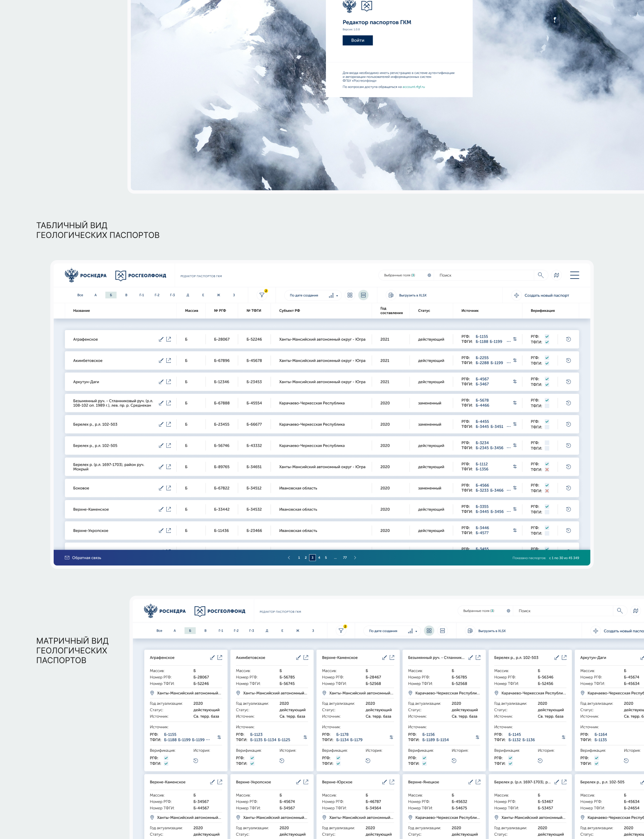Toggle empty ТФГИ checkbox in Берелех 102-503 row
This screenshot has width=644, height=839.
(x=547, y=427)
